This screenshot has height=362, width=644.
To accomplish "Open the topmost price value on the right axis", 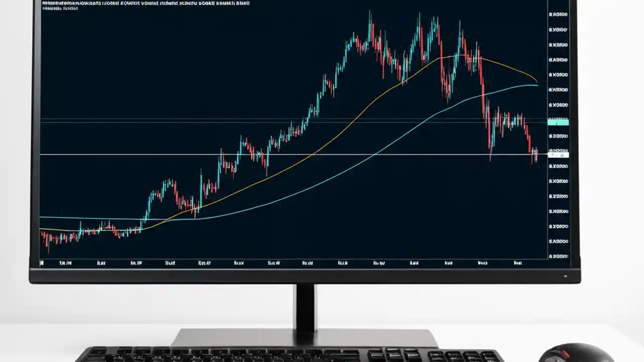I will coord(557,14).
